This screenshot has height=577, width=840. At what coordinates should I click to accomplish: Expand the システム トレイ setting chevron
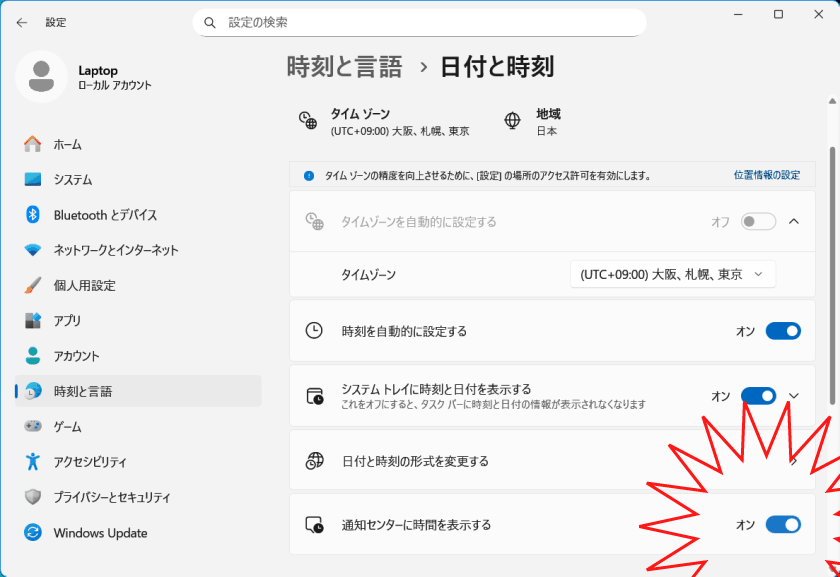[x=794, y=396]
